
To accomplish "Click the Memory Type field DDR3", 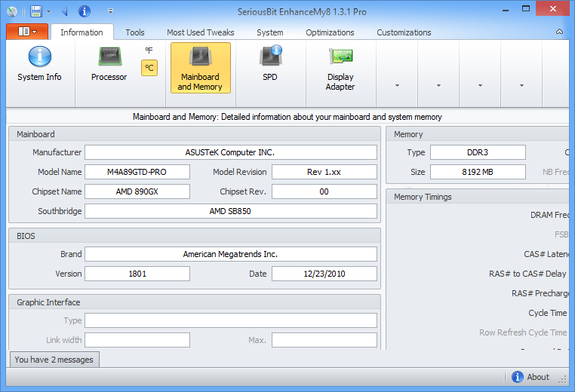I will coord(478,152).
